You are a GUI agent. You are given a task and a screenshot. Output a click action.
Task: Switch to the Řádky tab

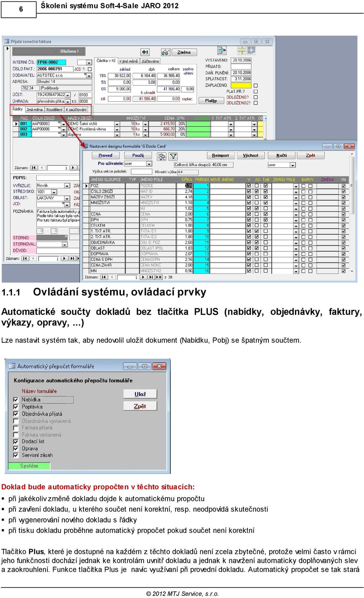[x=17, y=109]
